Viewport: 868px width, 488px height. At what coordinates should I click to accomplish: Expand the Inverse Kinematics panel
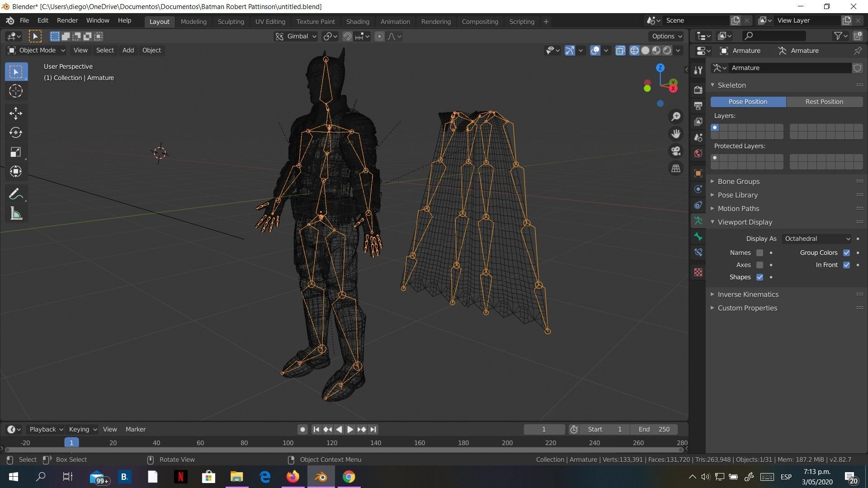748,294
